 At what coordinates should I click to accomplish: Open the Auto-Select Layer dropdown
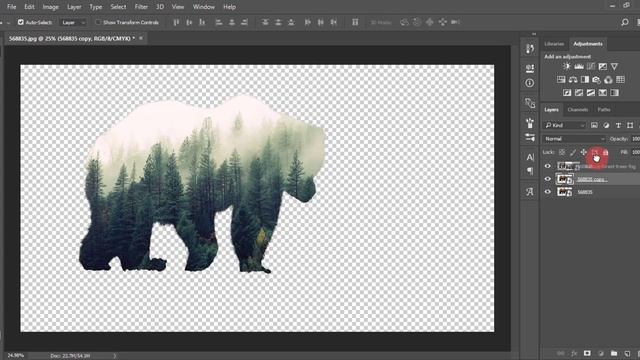[73, 22]
